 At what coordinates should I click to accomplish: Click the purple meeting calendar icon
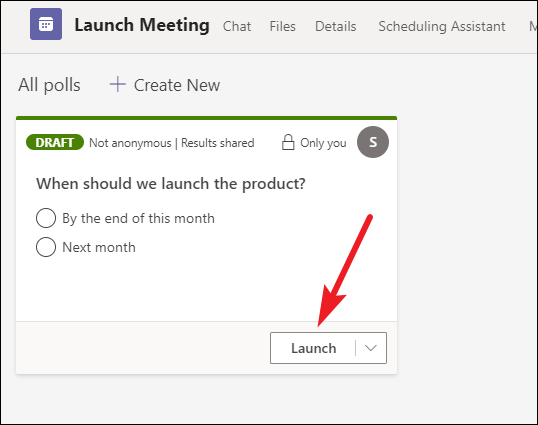point(46,24)
